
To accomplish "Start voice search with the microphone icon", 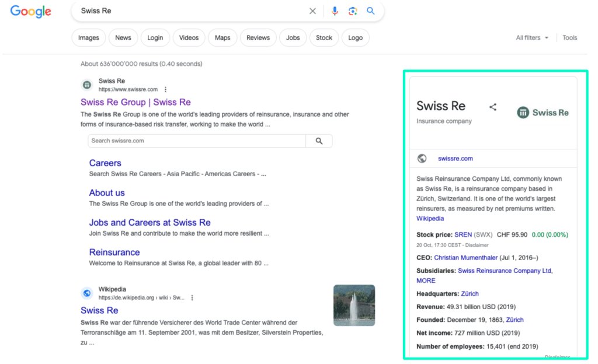I will [335, 11].
